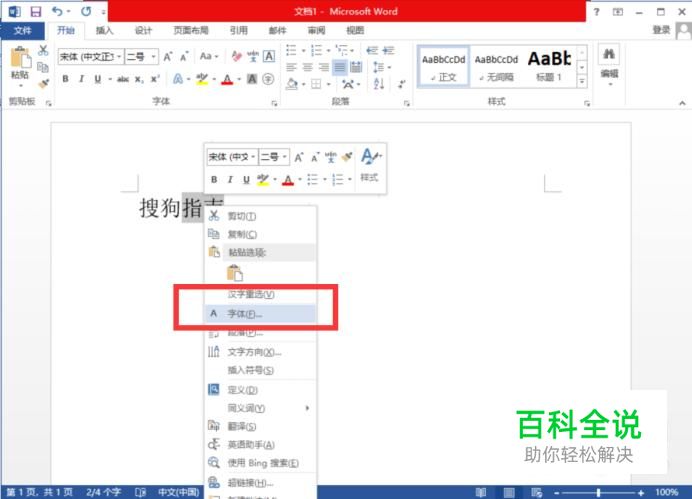Open mini toolbar font size dropdown
The height and width of the screenshot is (499, 692).
[x=285, y=157]
